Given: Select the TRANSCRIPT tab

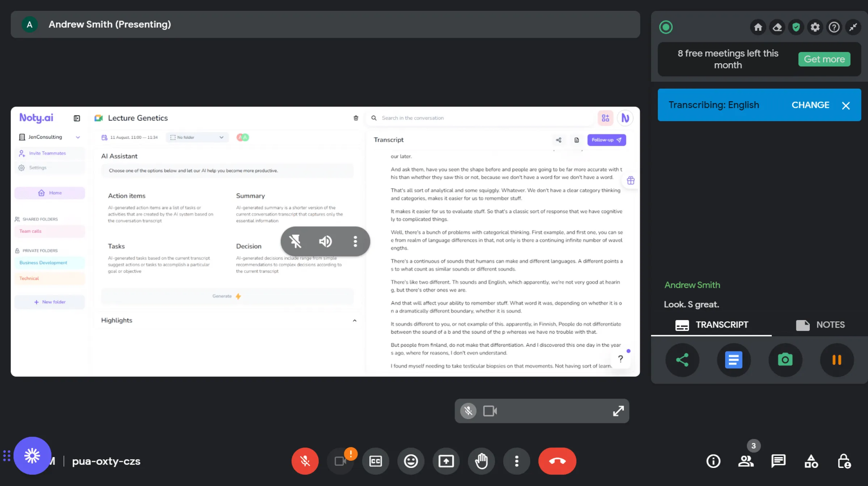Looking at the screenshot, I should coord(711,325).
